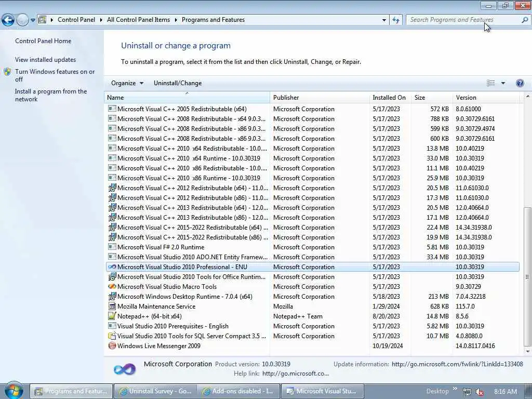This screenshot has width=532, height=399.
Task: Click the 8:16 AM taskbar clock
Action: coord(506,392)
